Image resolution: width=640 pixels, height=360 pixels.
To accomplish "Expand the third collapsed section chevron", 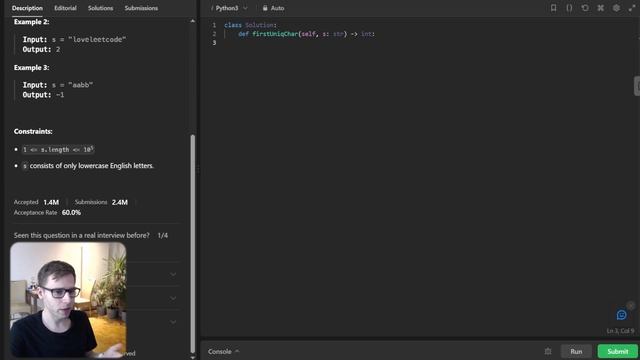I will coord(173,322).
